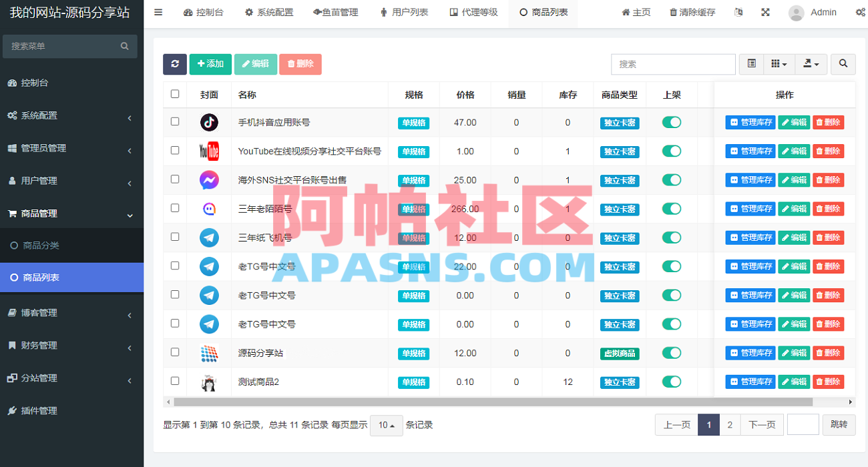Click the log/document icon in the top bar
Screen dimensions: 868x467
[738, 12]
